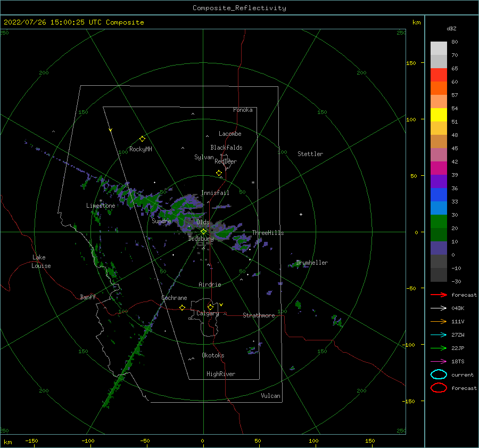The image size is (479, 448).
Task: Click the Drumheller town label
Action: coord(312,263)
